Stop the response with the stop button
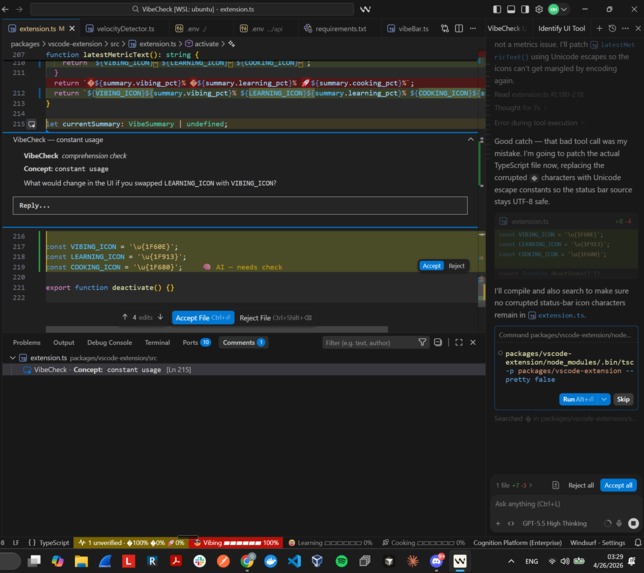The image size is (644, 573). pyautogui.click(x=633, y=523)
